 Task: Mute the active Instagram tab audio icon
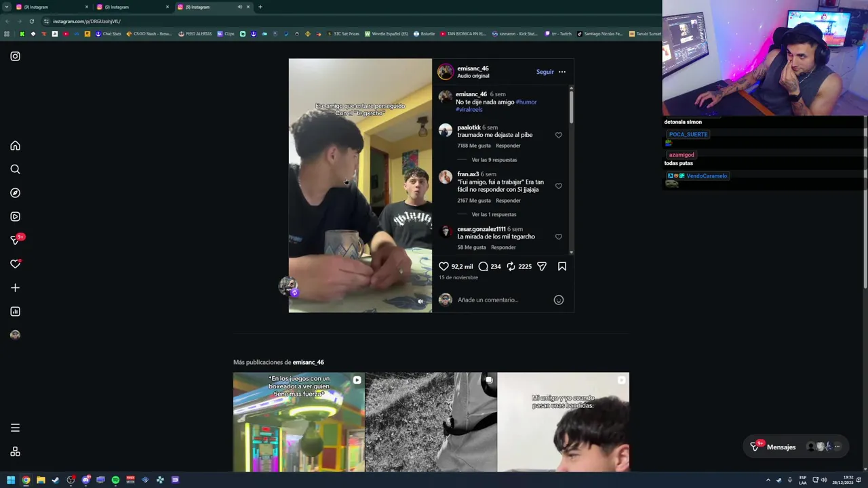click(x=239, y=7)
